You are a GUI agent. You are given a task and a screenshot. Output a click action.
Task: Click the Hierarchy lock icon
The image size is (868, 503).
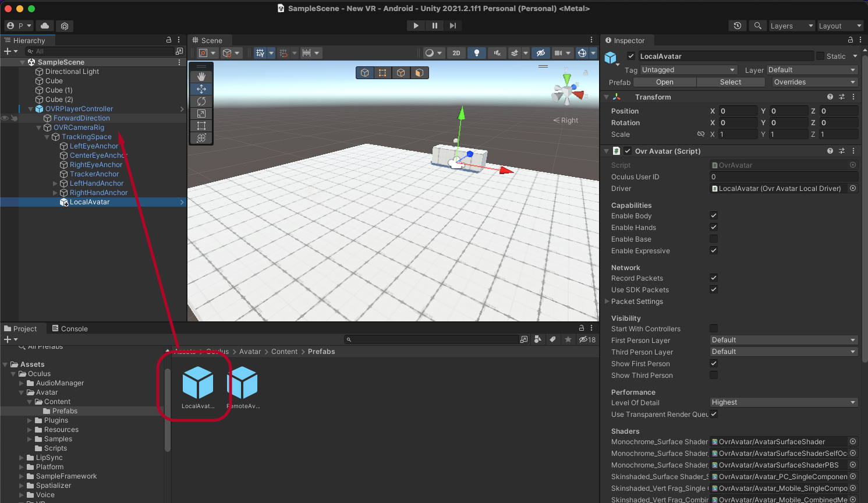pyautogui.click(x=169, y=40)
